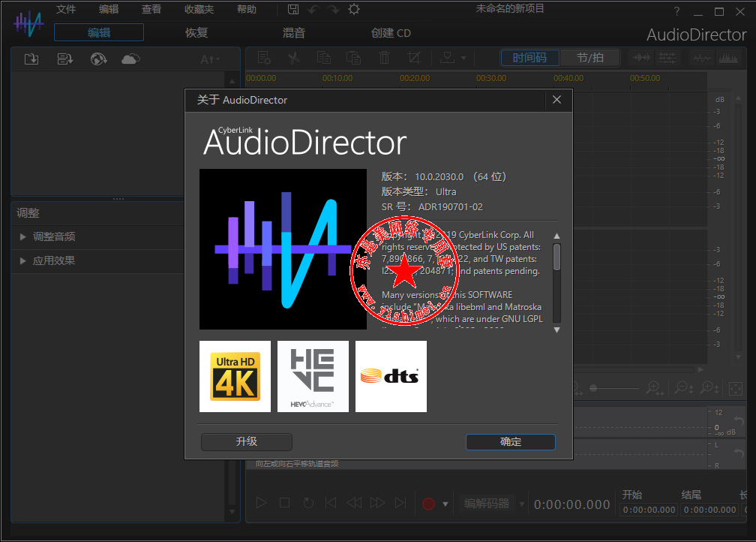Viewport: 756px width, 542px height.
Task: Open the sort A↑ dropdown in library
Action: pos(210,59)
